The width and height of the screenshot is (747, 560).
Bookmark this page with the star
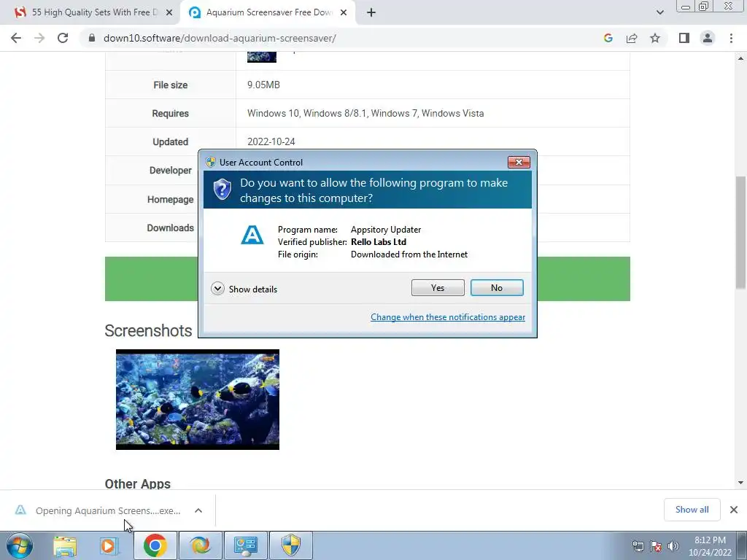[x=655, y=38]
